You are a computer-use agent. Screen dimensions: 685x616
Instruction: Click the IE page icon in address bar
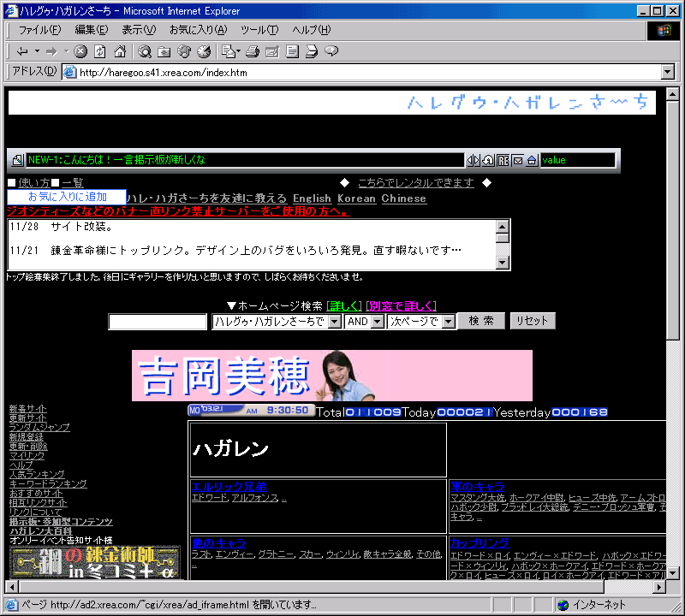(70, 72)
